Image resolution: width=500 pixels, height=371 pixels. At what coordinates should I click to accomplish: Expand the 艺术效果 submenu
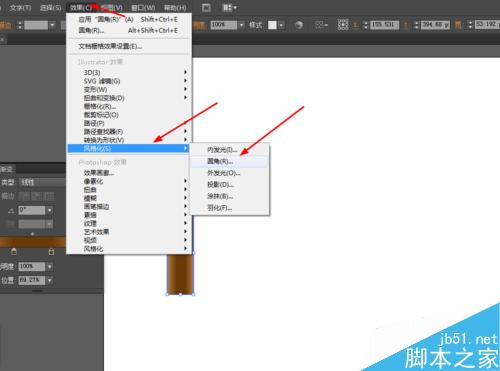pyautogui.click(x=129, y=232)
